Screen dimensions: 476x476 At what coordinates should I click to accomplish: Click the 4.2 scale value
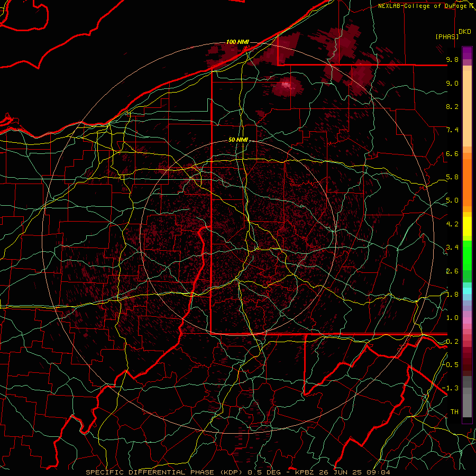tap(452, 224)
